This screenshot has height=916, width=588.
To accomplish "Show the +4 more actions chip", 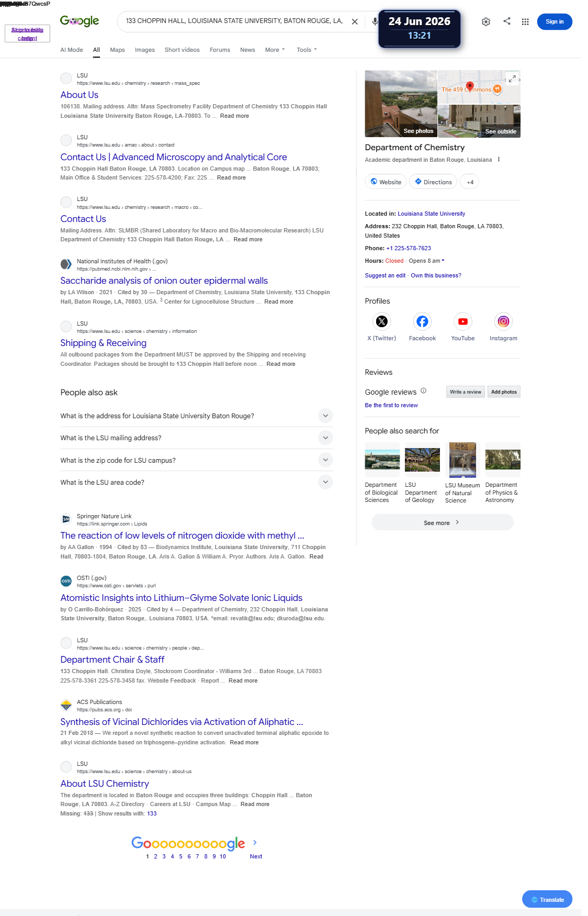I will tap(470, 182).
